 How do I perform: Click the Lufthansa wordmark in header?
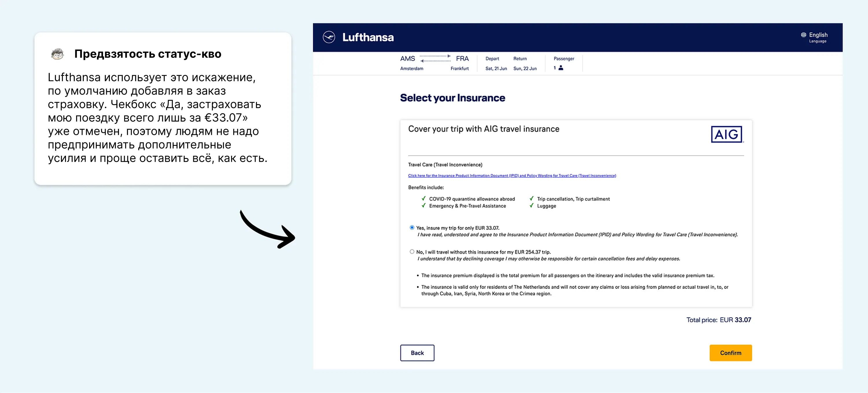[x=368, y=37]
